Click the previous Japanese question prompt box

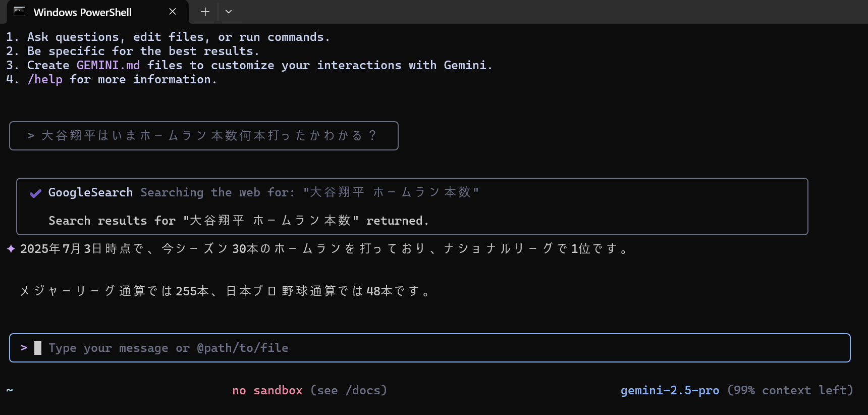coord(204,136)
